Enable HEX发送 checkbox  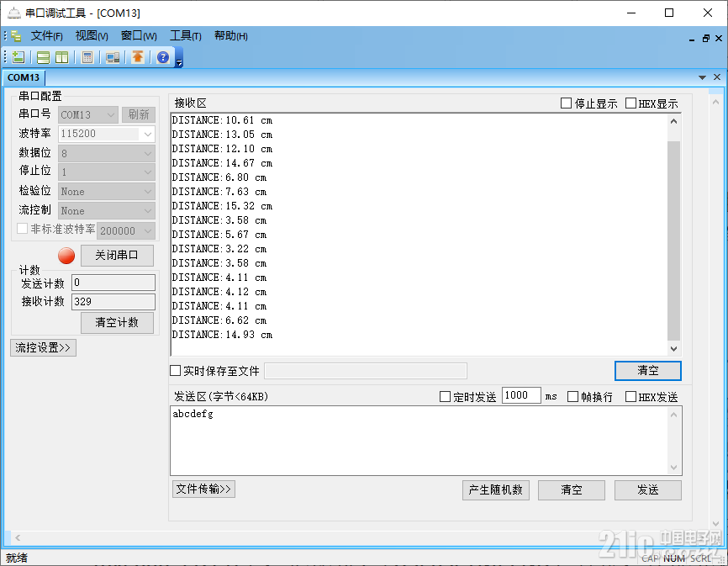coord(630,396)
